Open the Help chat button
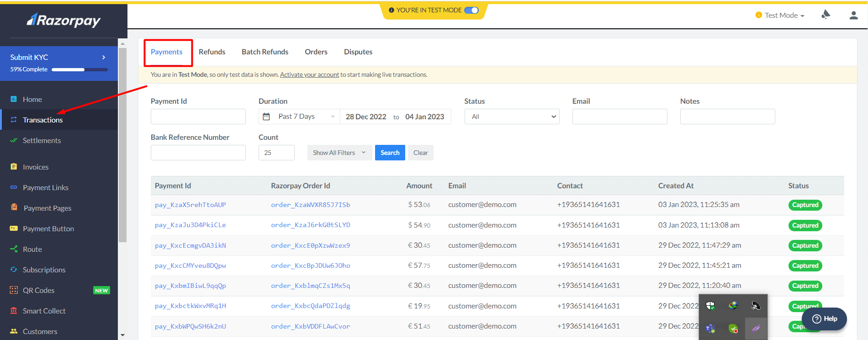The image size is (868, 340). click(x=824, y=319)
